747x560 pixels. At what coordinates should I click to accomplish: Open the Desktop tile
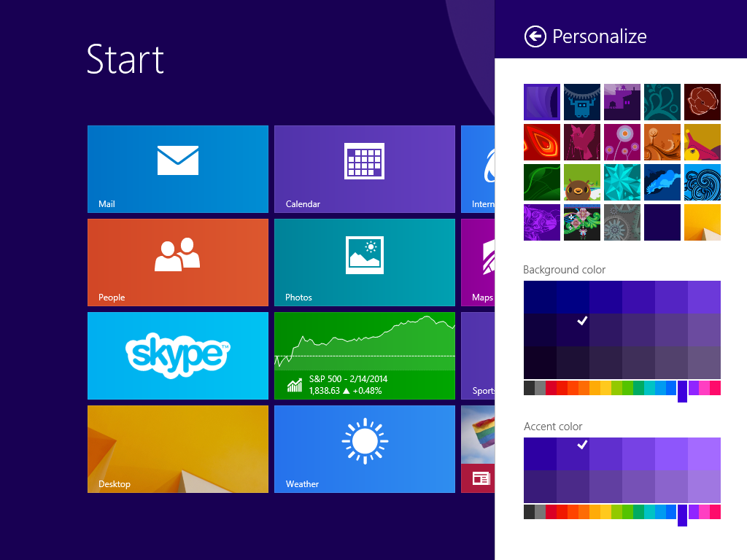coord(178,449)
